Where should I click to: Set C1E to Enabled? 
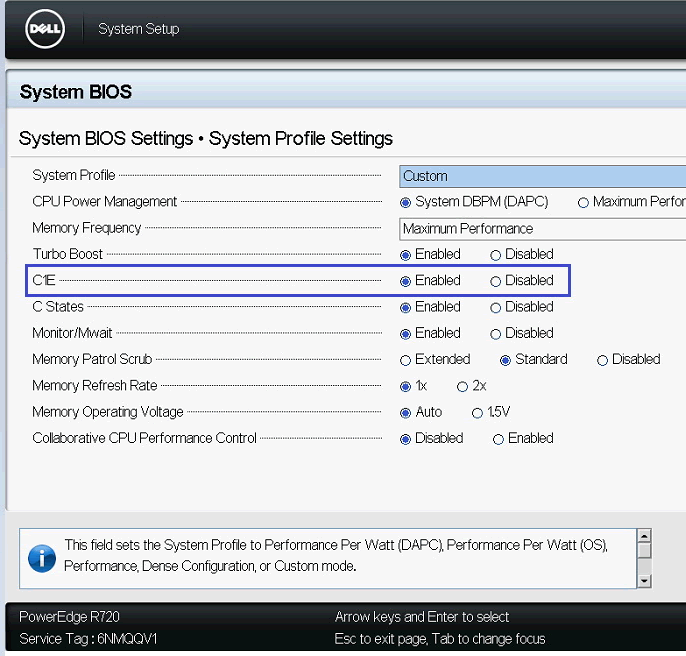click(406, 281)
